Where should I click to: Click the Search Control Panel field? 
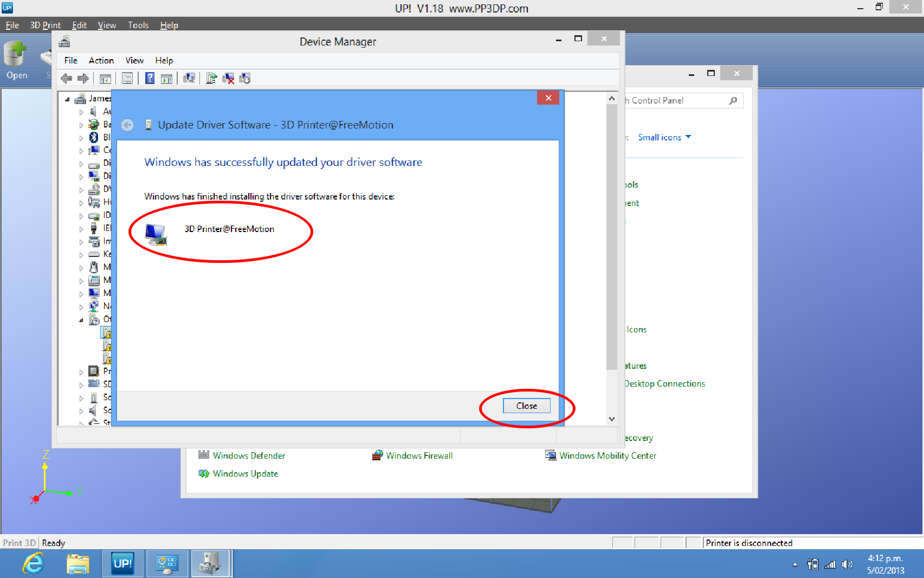677,101
